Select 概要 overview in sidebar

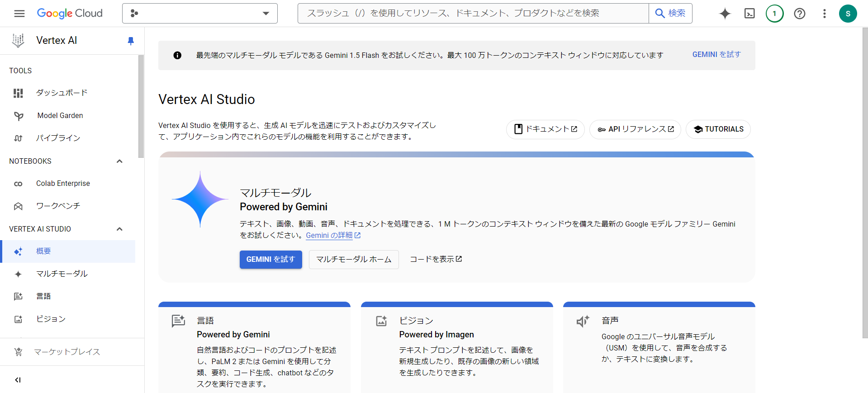pyautogui.click(x=69, y=251)
